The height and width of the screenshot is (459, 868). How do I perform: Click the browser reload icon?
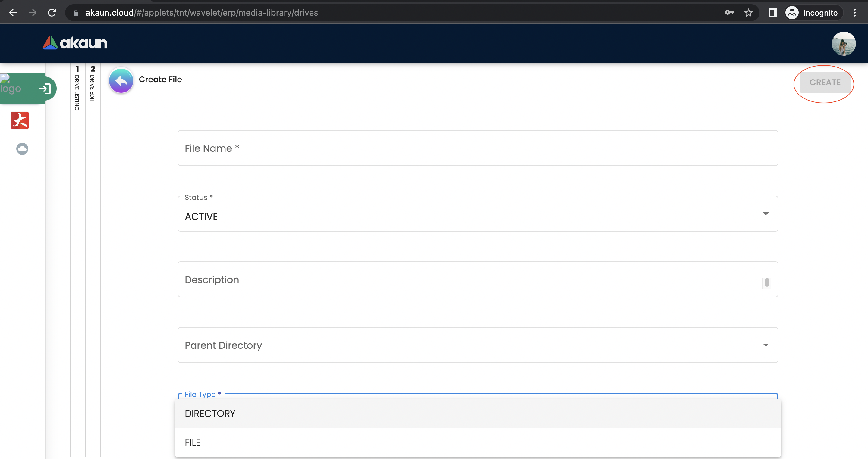[52, 13]
